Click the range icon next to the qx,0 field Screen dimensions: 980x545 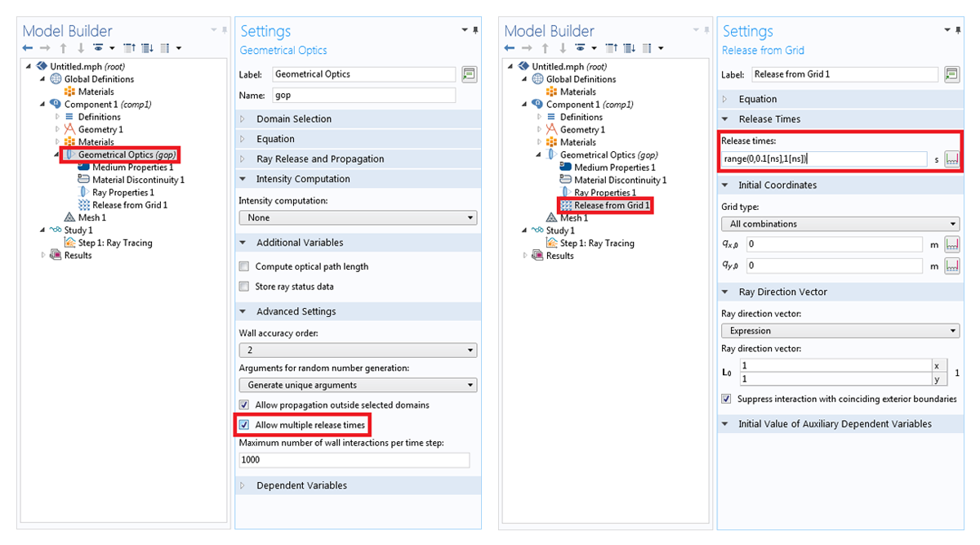tap(951, 244)
